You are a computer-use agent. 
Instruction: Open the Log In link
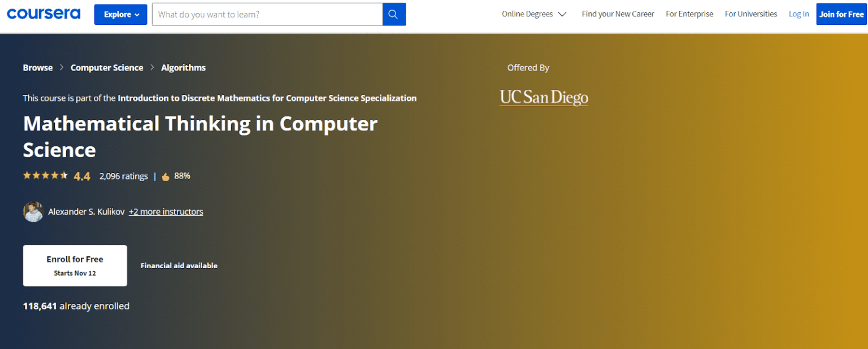point(798,14)
